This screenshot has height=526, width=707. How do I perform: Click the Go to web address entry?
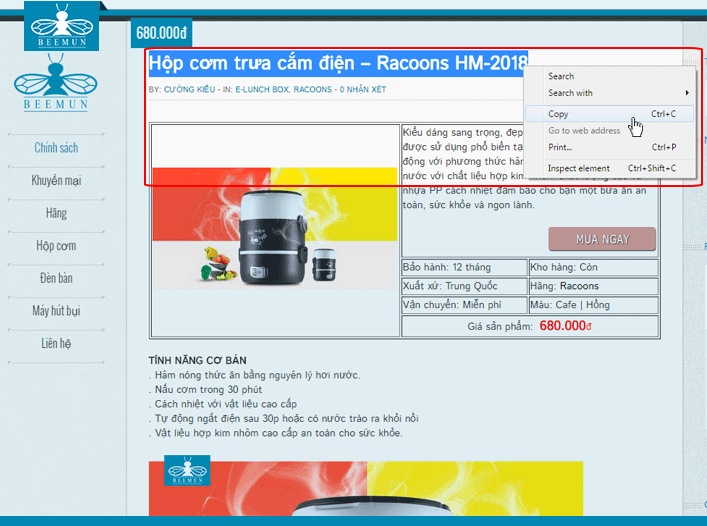(x=609, y=130)
